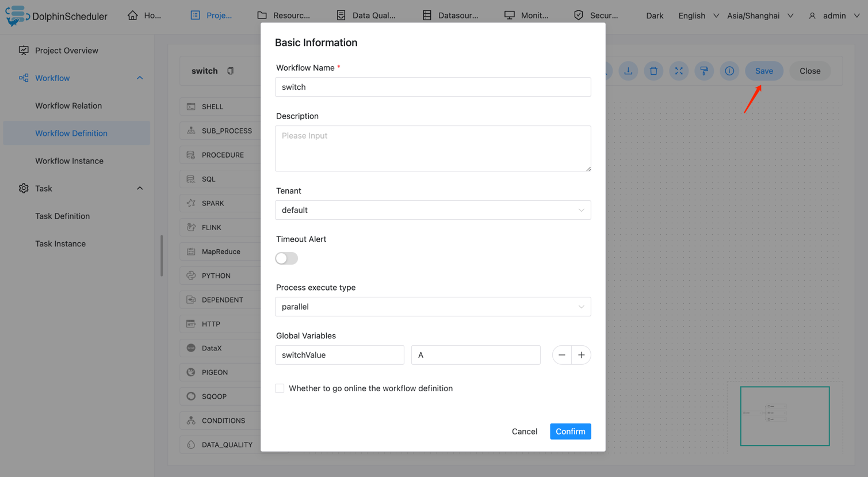Check 'Whether to go online the workflow definition'

click(280, 388)
